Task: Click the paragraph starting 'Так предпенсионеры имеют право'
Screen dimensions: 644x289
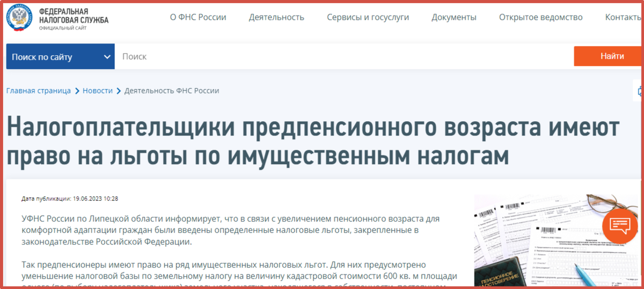Action: point(239,274)
